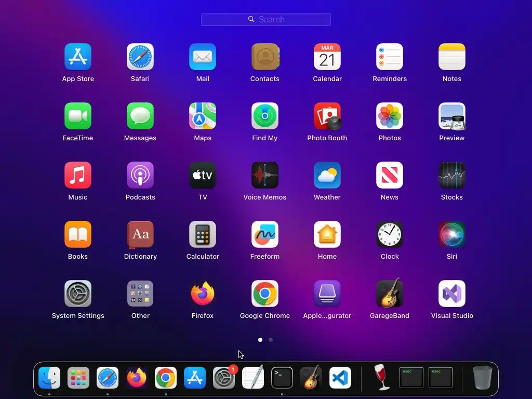Click the Launchpad Search field
The image size is (532, 399).
pyautogui.click(x=266, y=19)
